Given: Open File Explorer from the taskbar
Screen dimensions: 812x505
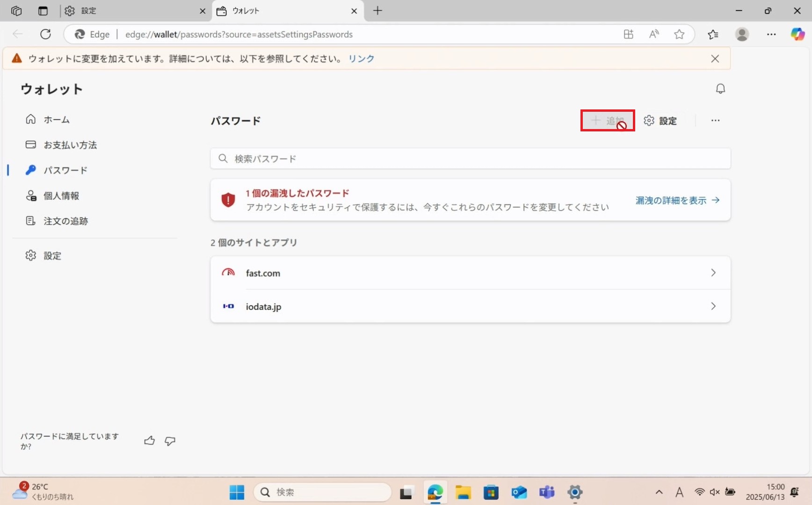Looking at the screenshot, I should point(463,492).
